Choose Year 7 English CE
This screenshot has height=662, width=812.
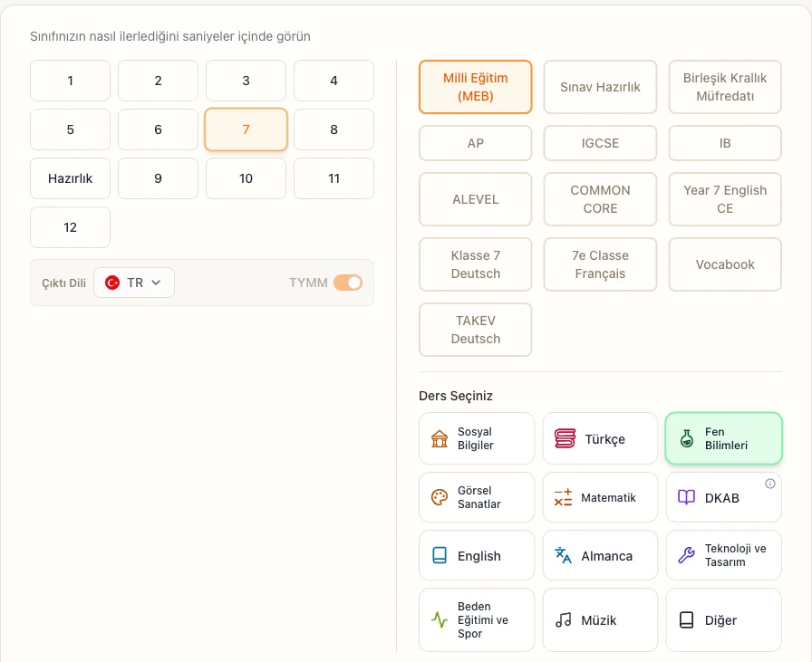point(725,199)
